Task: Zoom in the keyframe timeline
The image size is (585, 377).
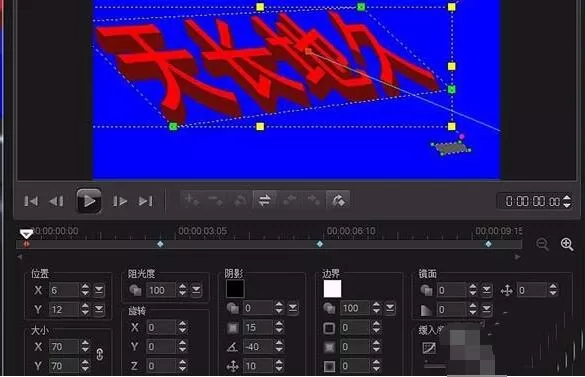Action: point(567,244)
